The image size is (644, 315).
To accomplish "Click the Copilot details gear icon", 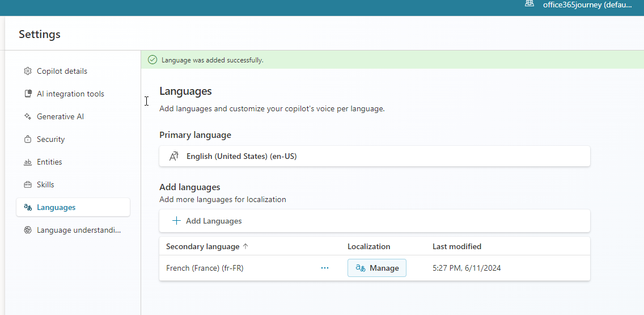I will tap(27, 72).
